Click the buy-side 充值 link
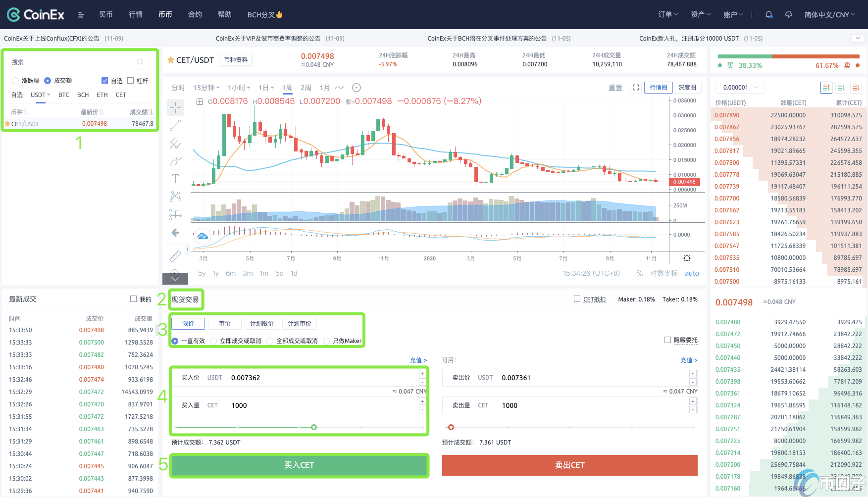The width and height of the screenshot is (868, 497). pos(418,360)
